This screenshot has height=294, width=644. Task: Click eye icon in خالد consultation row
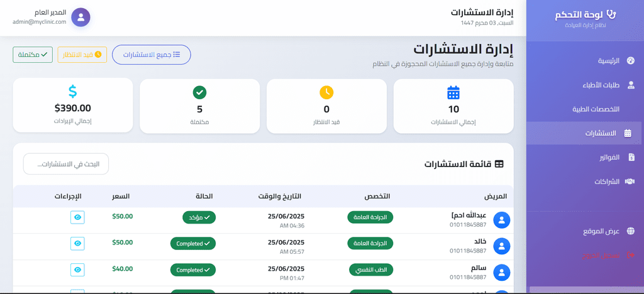point(77,243)
